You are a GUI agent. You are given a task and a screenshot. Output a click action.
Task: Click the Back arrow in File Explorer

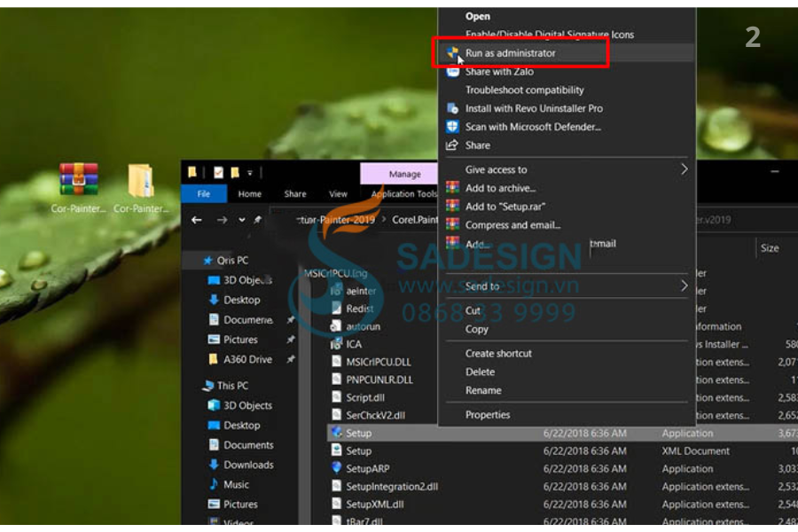click(x=197, y=220)
